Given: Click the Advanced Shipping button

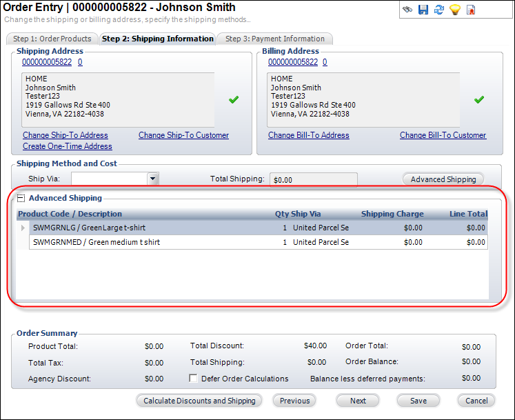Looking at the screenshot, I should [443, 179].
